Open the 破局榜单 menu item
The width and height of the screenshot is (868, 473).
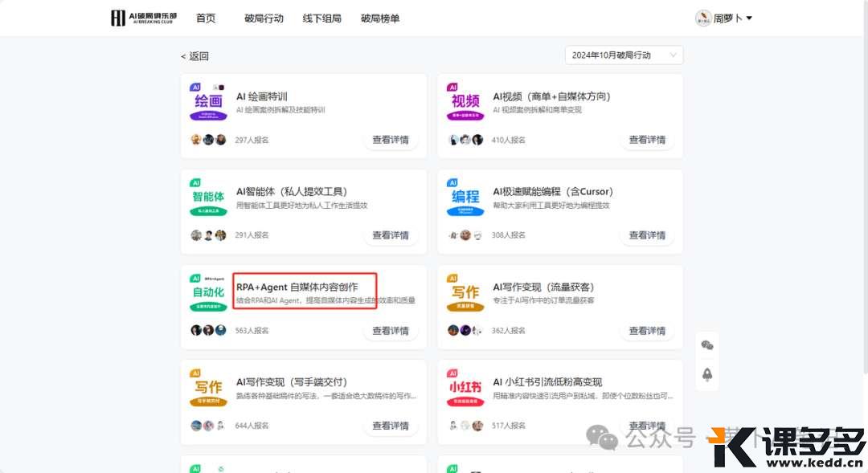(x=380, y=18)
